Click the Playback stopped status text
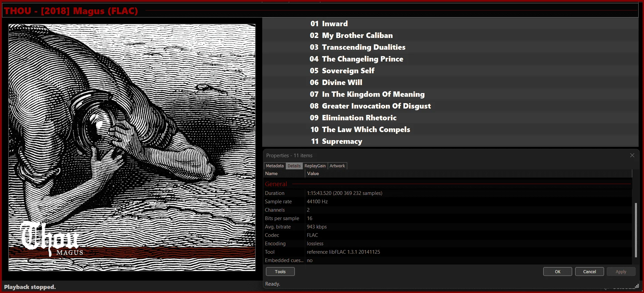Image resolution: width=644 pixels, height=293 pixels. coord(30,287)
